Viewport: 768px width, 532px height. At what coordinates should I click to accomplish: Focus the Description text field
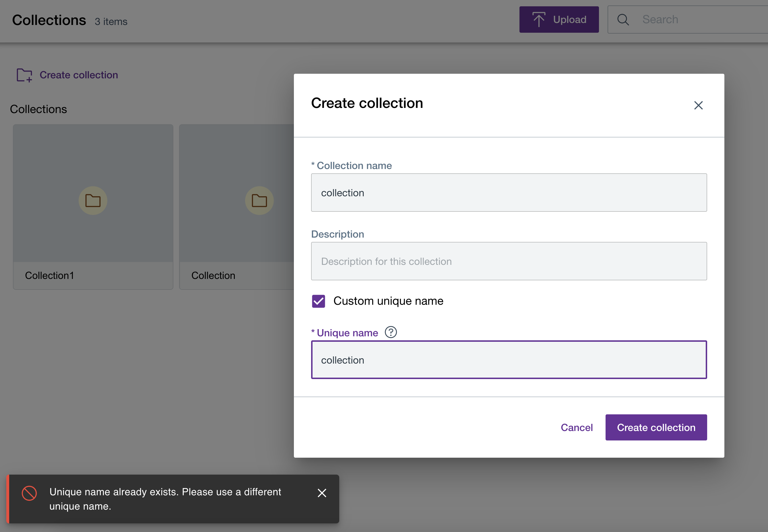(x=509, y=261)
